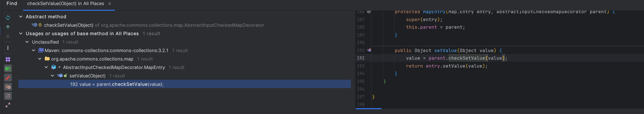The height and width of the screenshot is (114, 644).
Task: Click the expand-all diagonal arrows icon
Action: (8, 105)
